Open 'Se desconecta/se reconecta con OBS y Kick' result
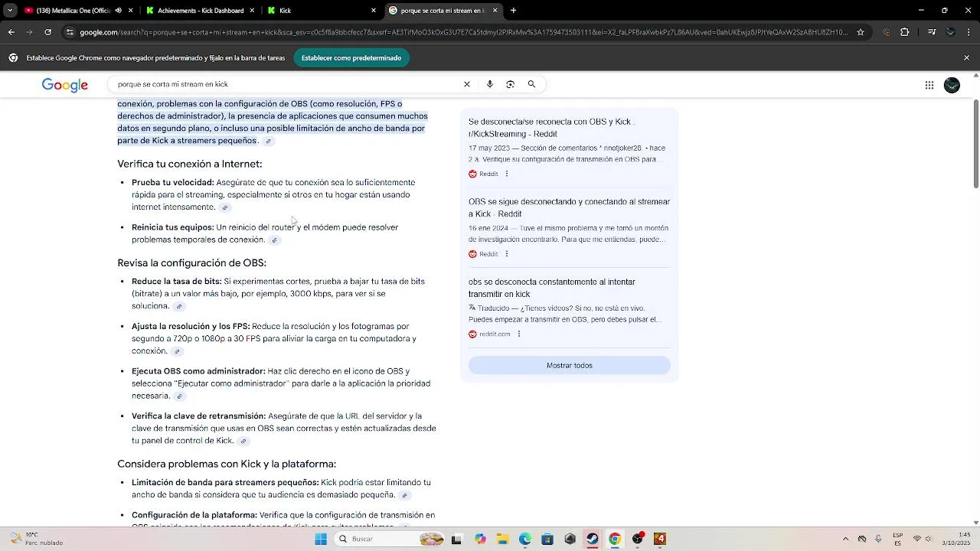 pos(551,128)
